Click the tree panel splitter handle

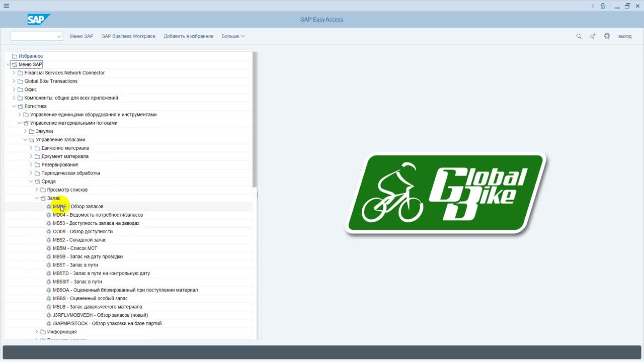pyautogui.click(x=258, y=195)
